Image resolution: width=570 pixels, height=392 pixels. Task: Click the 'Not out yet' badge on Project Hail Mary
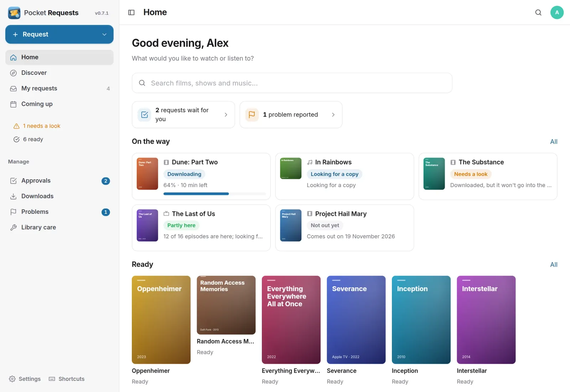[x=325, y=226]
